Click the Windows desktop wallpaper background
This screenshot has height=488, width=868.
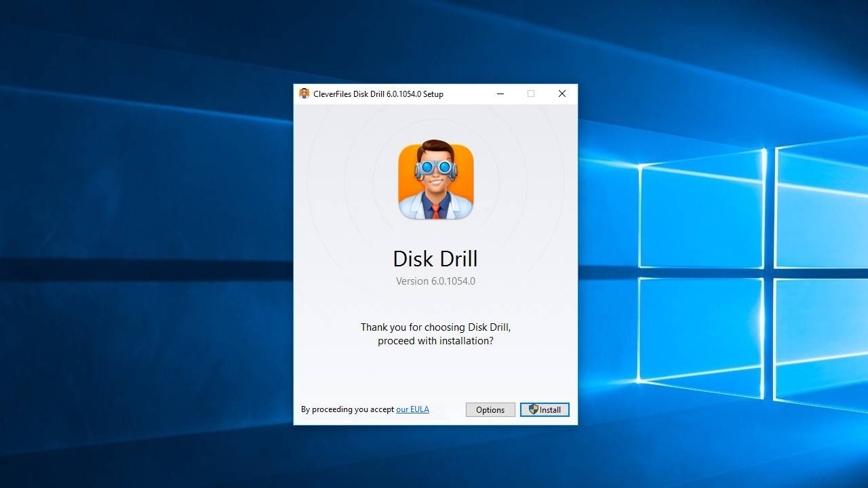136,271
